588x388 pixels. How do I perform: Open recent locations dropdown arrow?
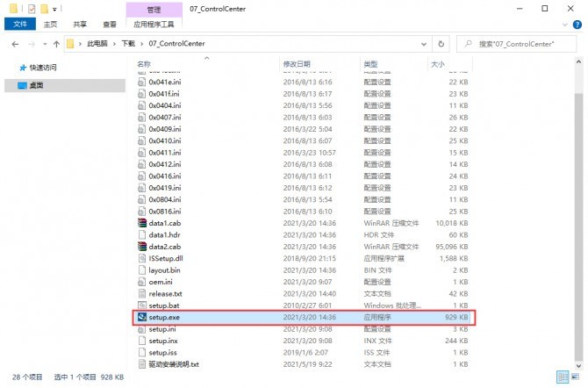[x=45, y=44]
